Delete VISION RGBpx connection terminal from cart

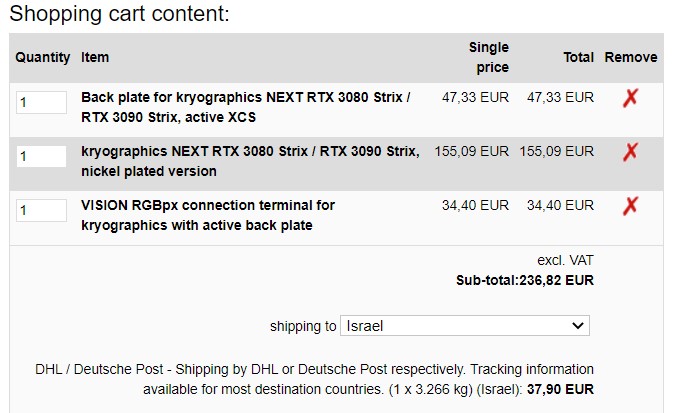[630, 206]
